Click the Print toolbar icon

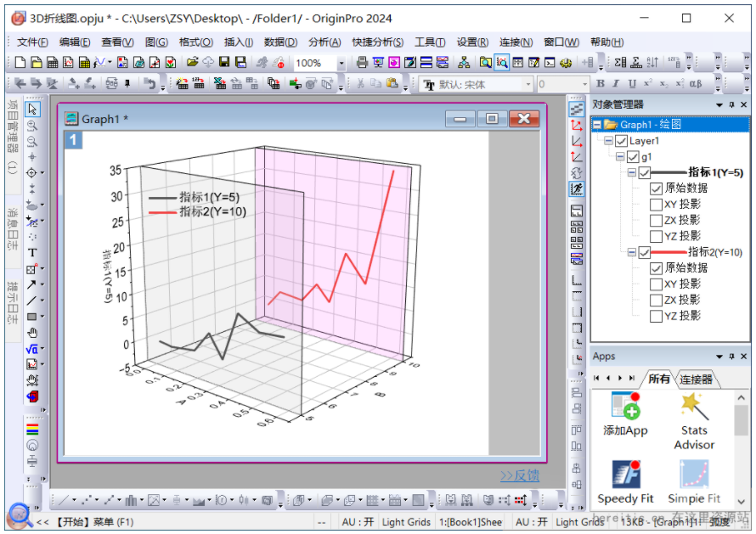coord(362,62)
